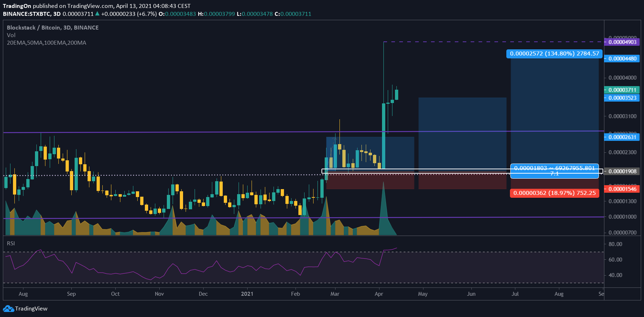Click the 0.00003711 current price label
This screenshot has width=644, height=317.
622,90
